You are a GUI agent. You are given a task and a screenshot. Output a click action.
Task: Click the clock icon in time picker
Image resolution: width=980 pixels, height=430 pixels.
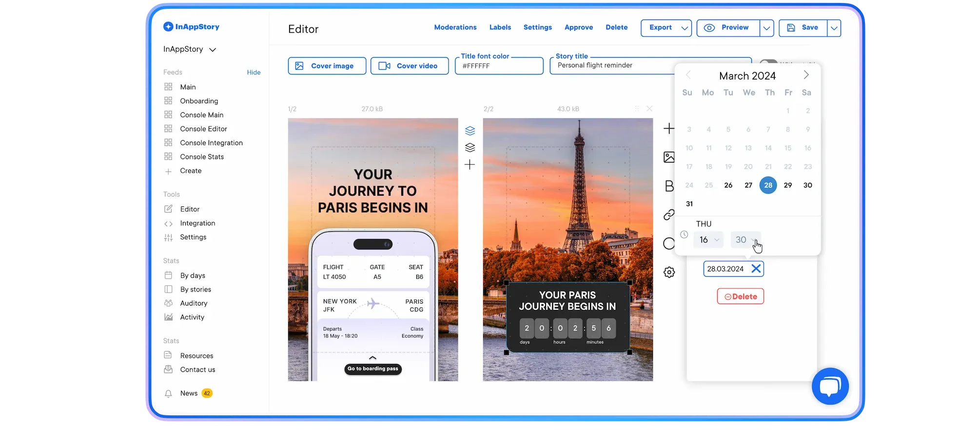684,235
